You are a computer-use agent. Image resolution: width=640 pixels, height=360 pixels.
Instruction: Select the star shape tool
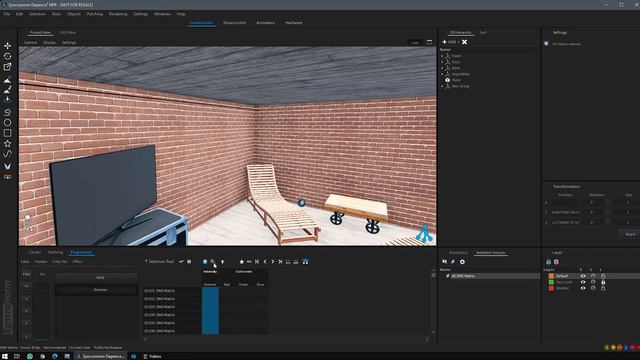click(7, 144)
